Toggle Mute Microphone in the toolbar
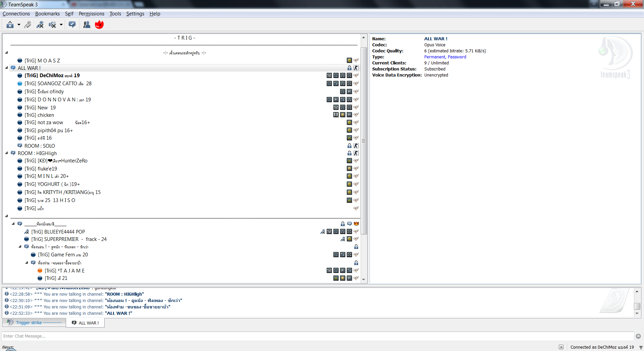The width and height of the screenshot is (644, 351). pos(40,24)
